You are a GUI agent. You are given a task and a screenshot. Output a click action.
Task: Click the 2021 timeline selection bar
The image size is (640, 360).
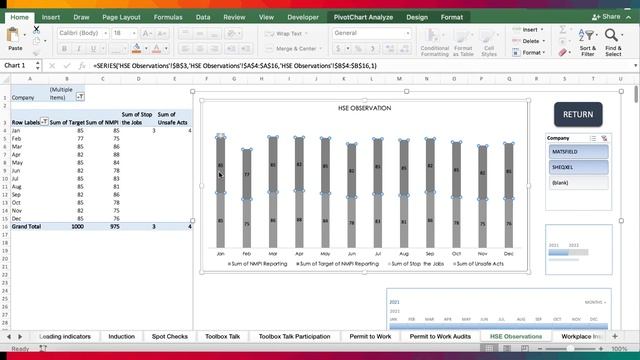click(498, 326)
